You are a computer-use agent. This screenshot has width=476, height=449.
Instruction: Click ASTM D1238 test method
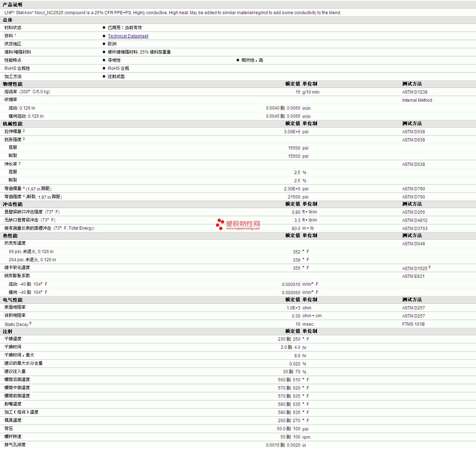415,92
